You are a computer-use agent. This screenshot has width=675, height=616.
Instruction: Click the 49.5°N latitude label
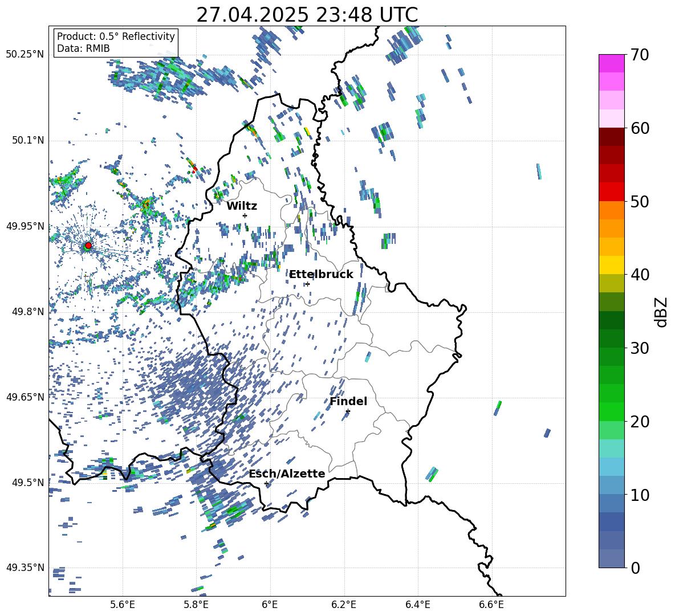point(27,482)
